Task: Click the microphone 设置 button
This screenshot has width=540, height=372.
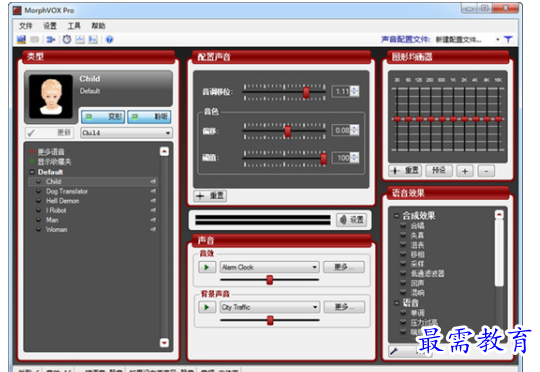Action: point(352,220)
